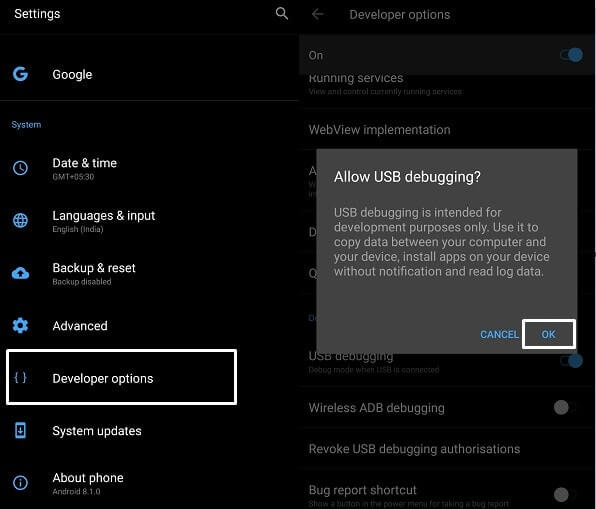
Task: Tap the System updates phone download icon
Action: tap(20, 430)
